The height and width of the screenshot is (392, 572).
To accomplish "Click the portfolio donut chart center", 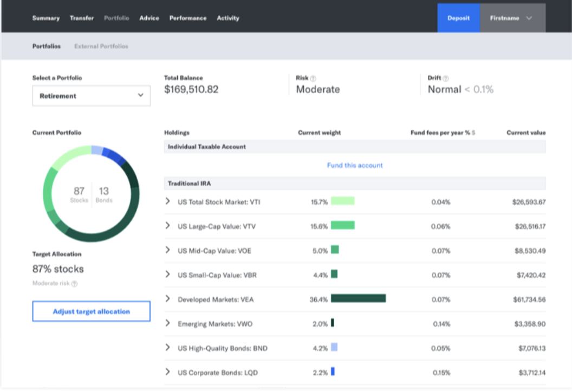I will (x=91, y=194).
